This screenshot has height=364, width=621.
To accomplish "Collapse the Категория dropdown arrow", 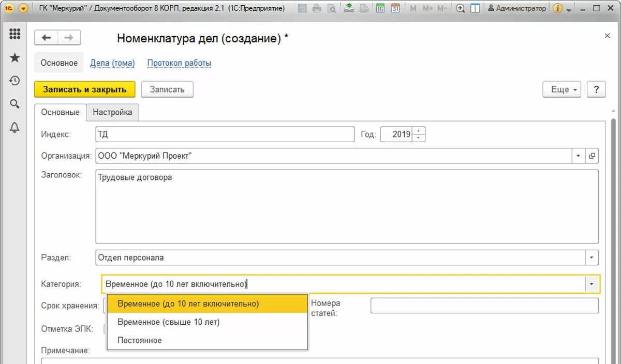I will pos(592,283).
